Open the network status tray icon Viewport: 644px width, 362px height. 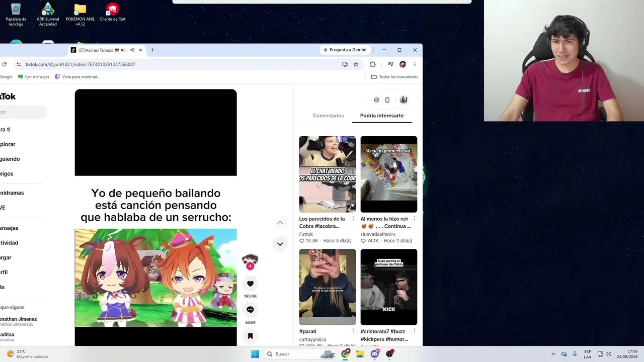[x=600, y=354]
